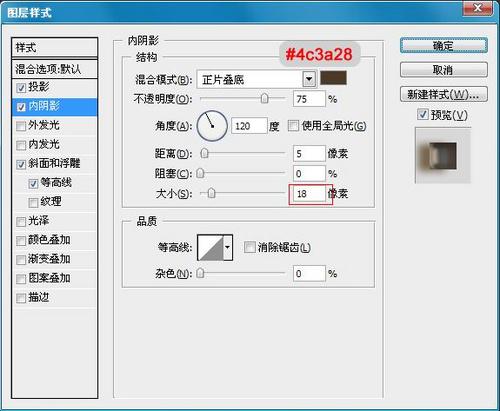Close the 图层样式 dialog
Image resolution: width=500 pixels, height=411 pixels.
477,8
